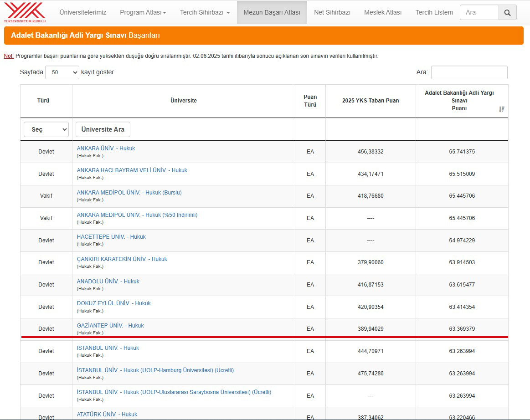
Task: Open Net Sihirbazı from the navbar
Action: [x=332, y=12]
